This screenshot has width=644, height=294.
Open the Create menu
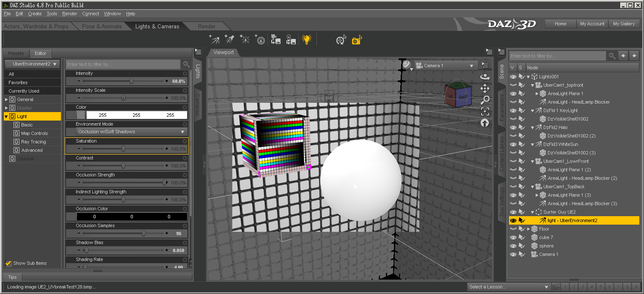tap(35, 14)
